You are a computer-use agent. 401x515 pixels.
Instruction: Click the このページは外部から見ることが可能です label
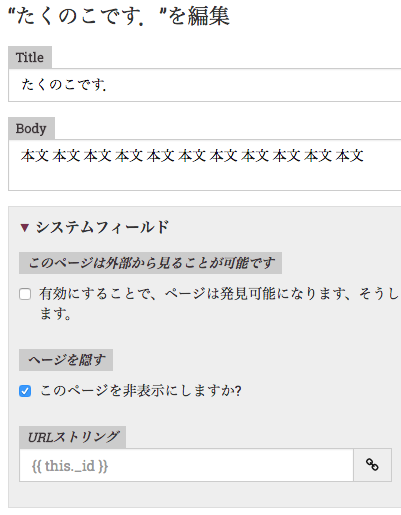[x=151, y=263]
